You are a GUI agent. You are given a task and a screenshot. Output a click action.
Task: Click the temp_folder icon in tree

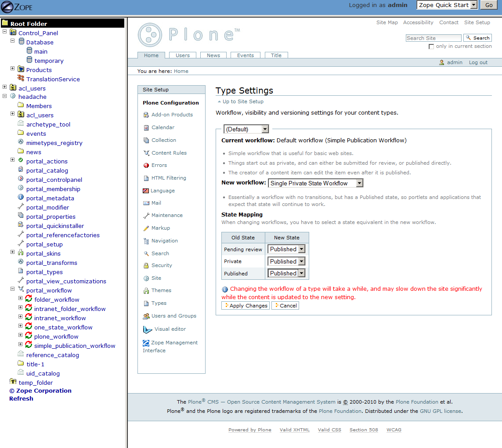click(13, 381)
